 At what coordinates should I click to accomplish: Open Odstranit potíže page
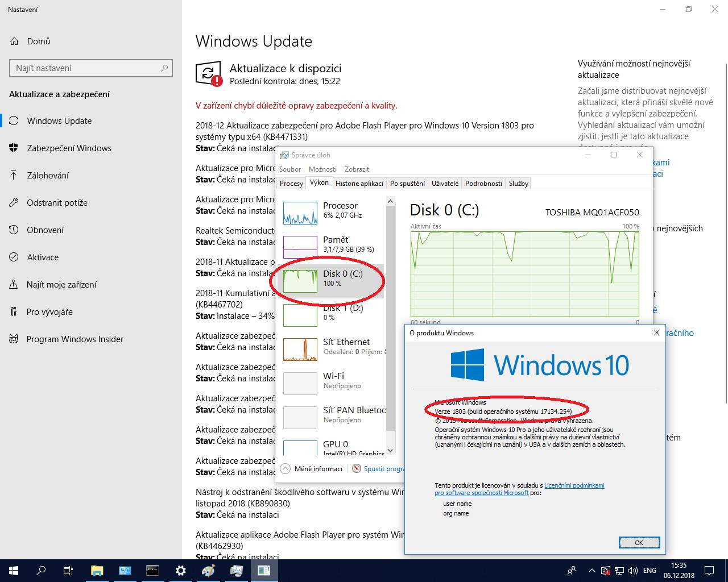click(x=57, y=202)
